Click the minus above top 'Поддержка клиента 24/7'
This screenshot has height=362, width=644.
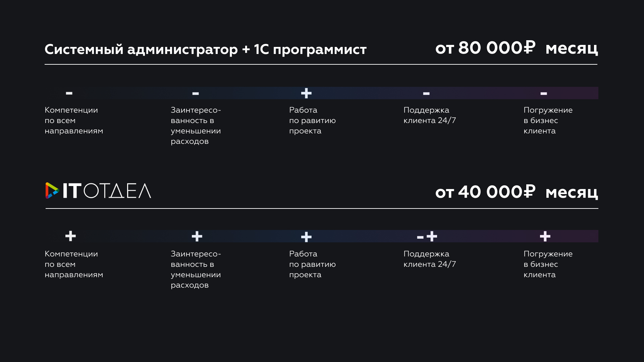point(426,94)
